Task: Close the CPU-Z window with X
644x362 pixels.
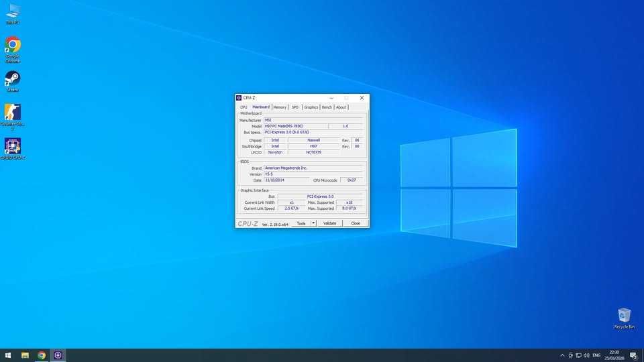Action: click(x=362, y=98)
